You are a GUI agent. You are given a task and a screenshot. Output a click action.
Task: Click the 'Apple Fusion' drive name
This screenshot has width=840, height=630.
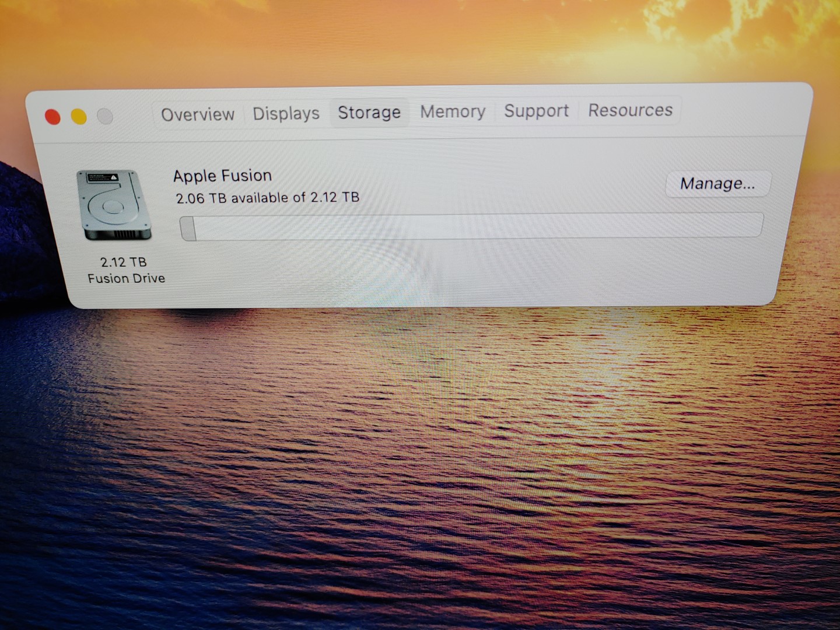click(x=223, y=176)
